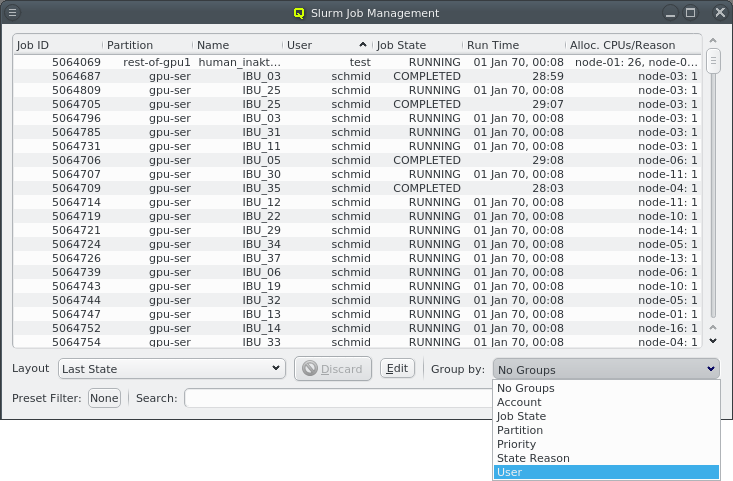
Task: Click run time value 29:07
Action: 547,104
